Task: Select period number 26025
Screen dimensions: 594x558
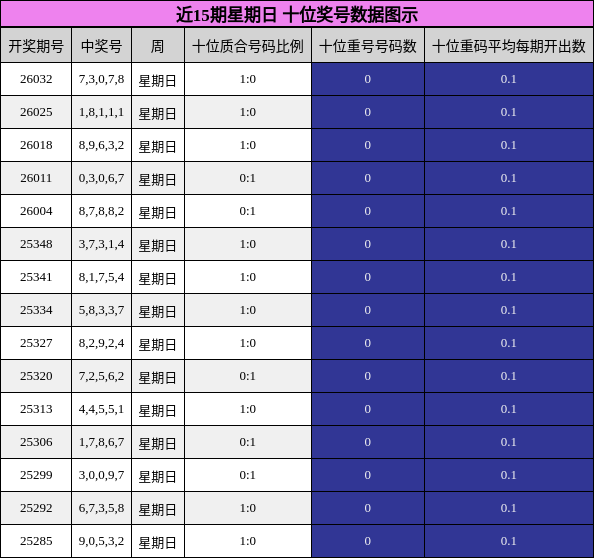Action: click(36, 112)
